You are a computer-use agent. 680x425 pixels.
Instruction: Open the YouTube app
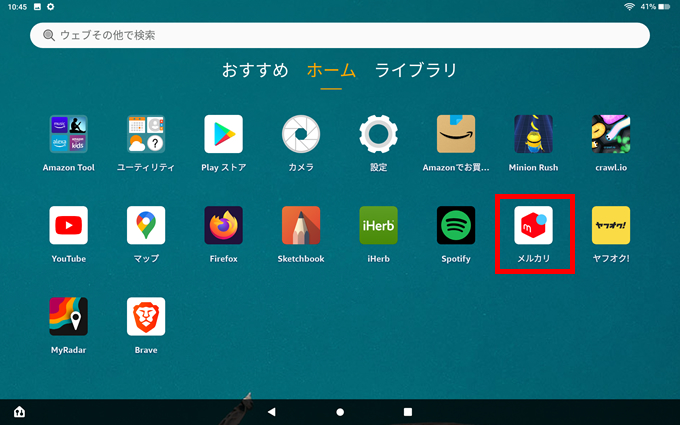pos(69,225)
